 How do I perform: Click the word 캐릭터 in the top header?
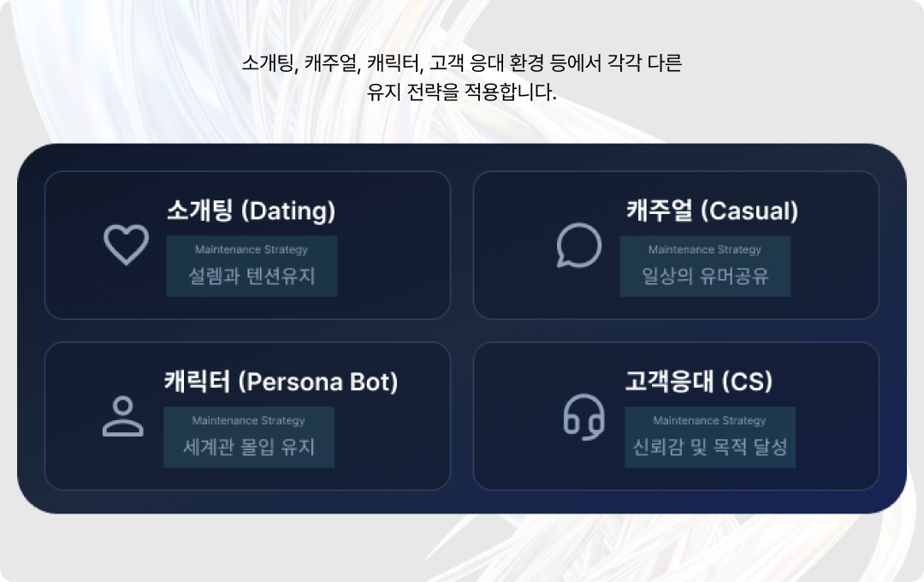tap(395, 64)
